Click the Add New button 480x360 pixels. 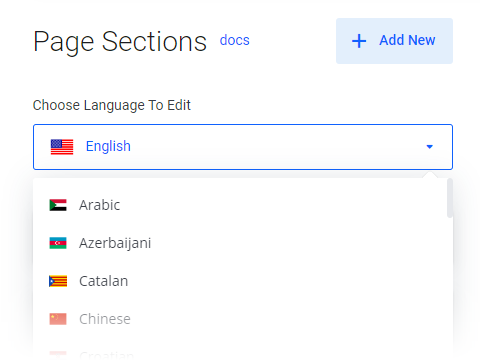(394, 41)
